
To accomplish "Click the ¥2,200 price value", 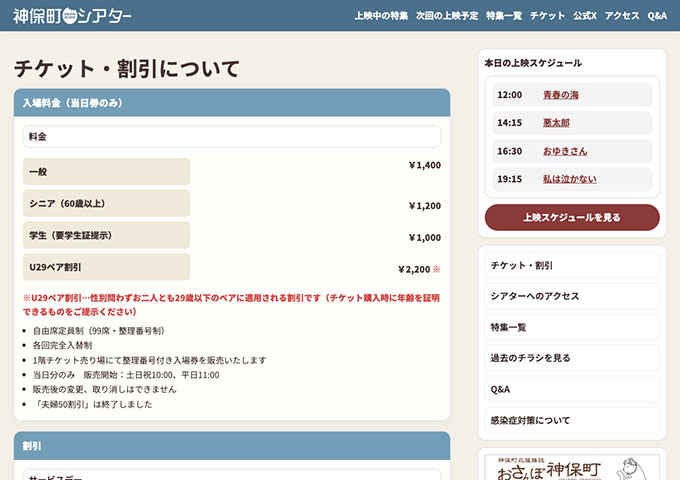I will tap(414, 269).
